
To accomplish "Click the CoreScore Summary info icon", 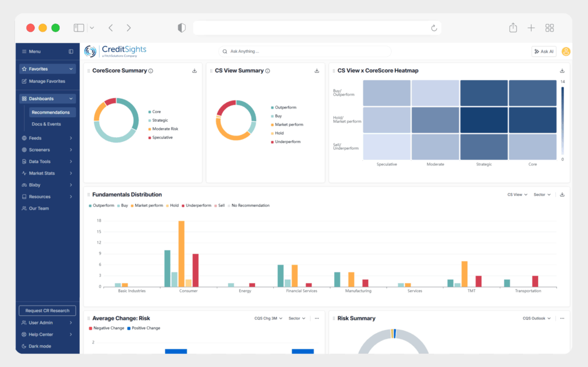I will pos(151,71).
